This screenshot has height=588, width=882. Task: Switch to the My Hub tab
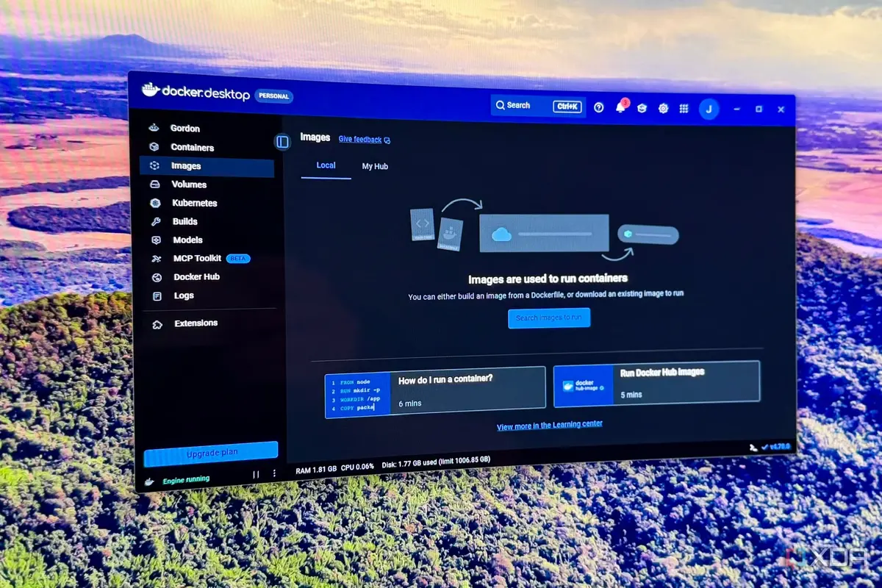coord(375,167)
